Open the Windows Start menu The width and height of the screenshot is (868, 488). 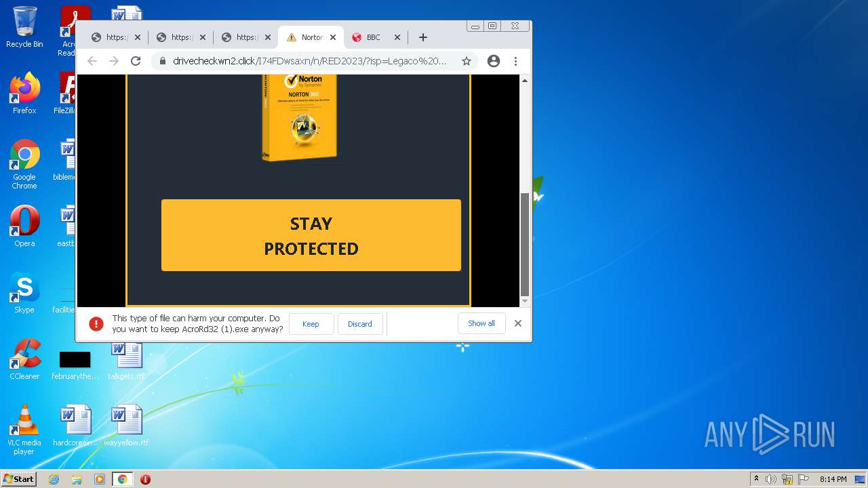pos(19,479)
